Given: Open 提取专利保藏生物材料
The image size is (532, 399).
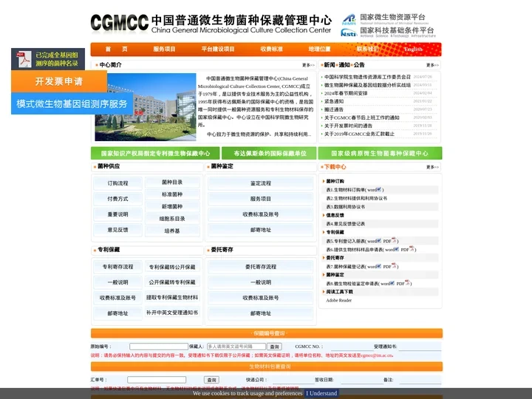Looking at the screenshot, I should tap(172, 298).
